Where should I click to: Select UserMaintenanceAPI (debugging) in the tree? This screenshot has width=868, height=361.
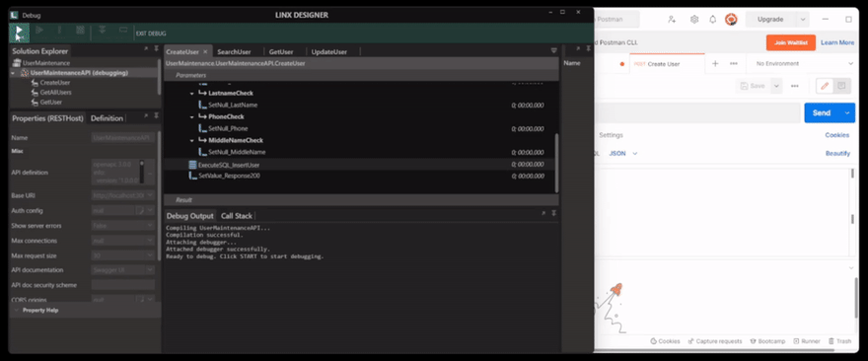[79, 73]
